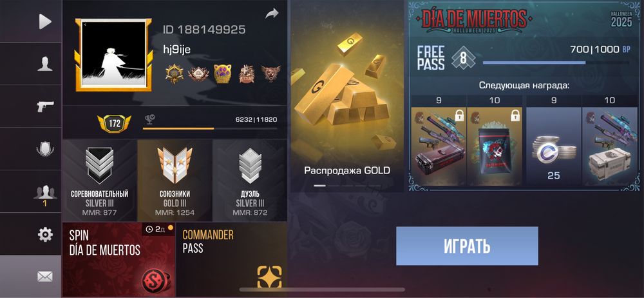The width and height of the screenshot is (644, 298).
Task: Open the Spin Día de Muertos banner
Action: tap(118, 260)
